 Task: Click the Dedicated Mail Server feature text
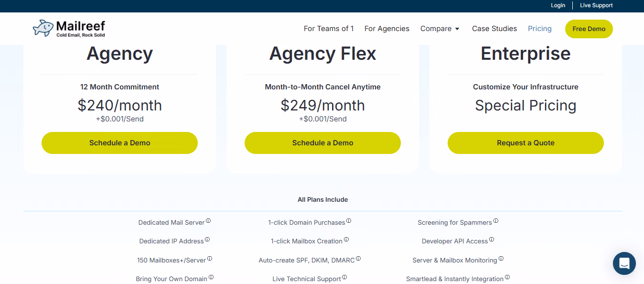point(172,222)
